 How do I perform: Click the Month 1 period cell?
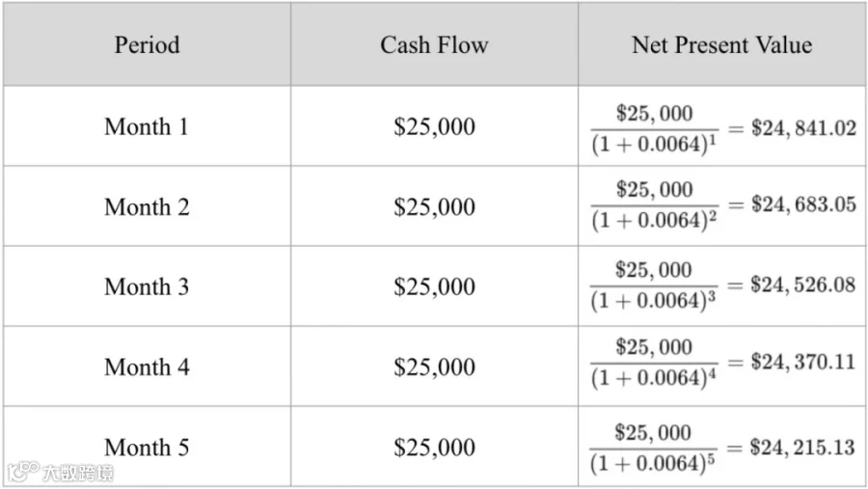point(147,126)
